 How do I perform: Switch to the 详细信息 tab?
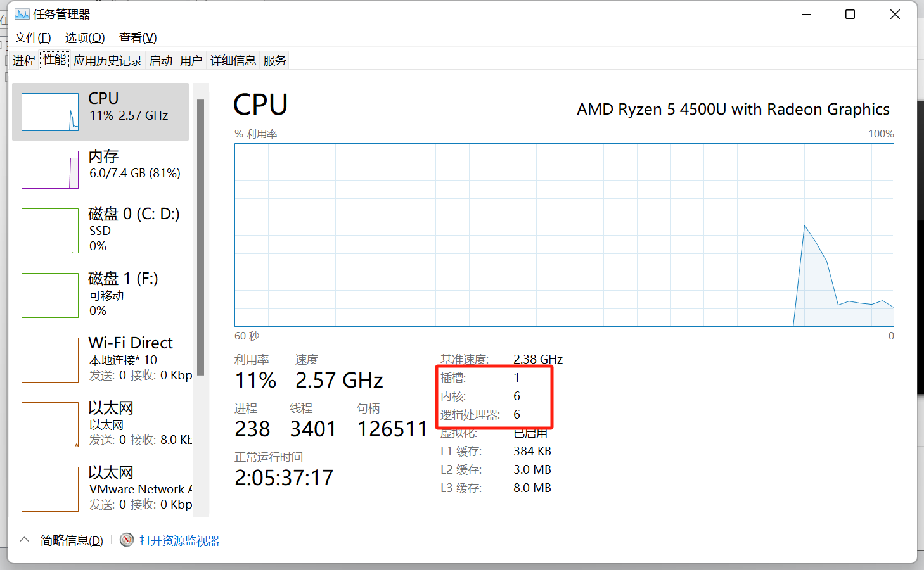pos(233,60)
